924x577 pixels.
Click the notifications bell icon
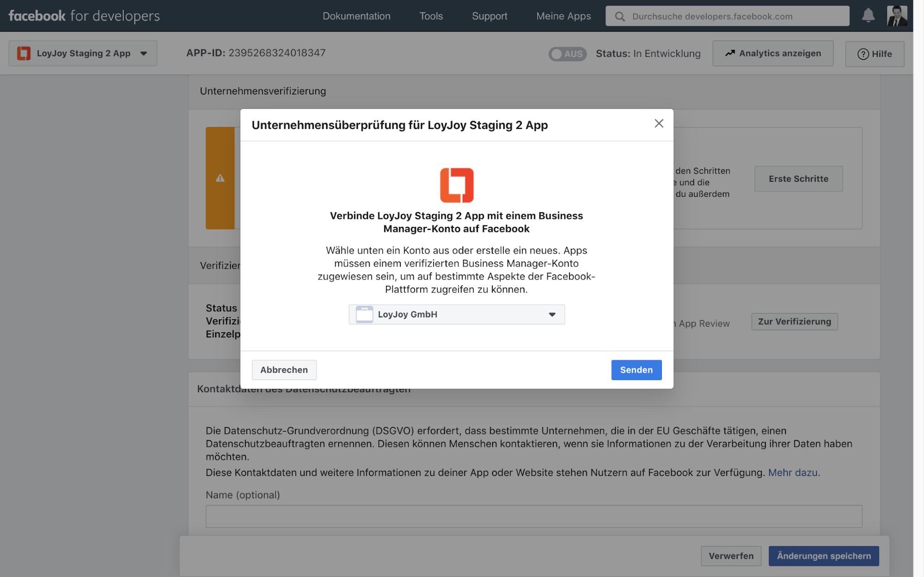(x=868, y=16)
